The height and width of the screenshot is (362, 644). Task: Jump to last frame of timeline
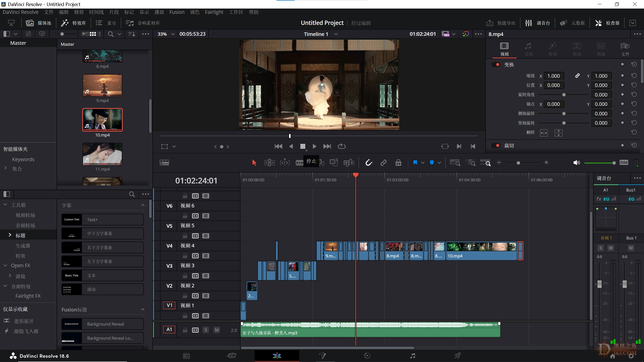pos(327,146)
